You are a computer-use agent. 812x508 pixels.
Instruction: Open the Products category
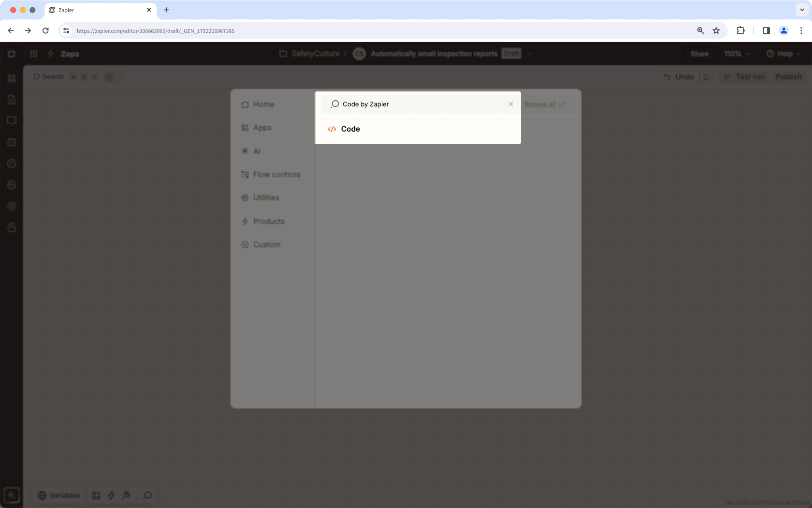pyautogui.click(x=263, y=222)
